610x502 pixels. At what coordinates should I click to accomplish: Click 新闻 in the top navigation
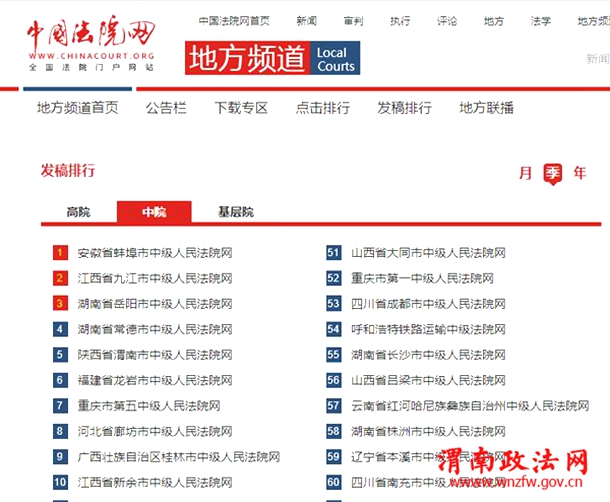[x=308, y=21]
